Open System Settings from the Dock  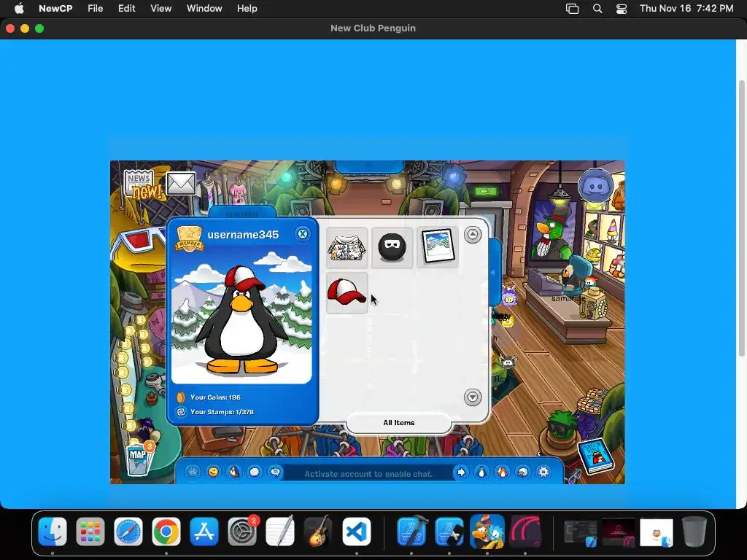coord(242,532)
